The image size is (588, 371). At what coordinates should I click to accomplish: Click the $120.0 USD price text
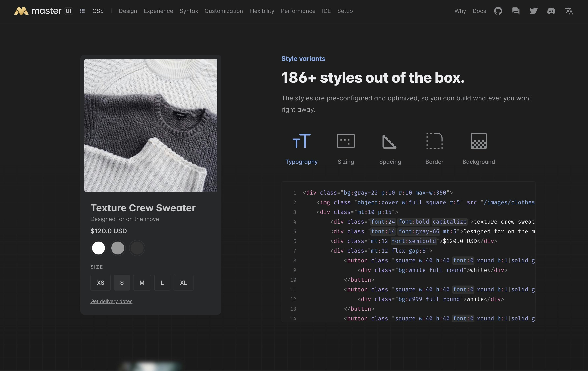point(108,231)
